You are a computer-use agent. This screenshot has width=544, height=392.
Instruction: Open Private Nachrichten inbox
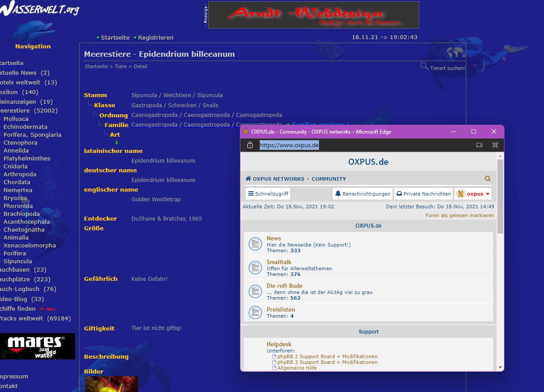423,194
